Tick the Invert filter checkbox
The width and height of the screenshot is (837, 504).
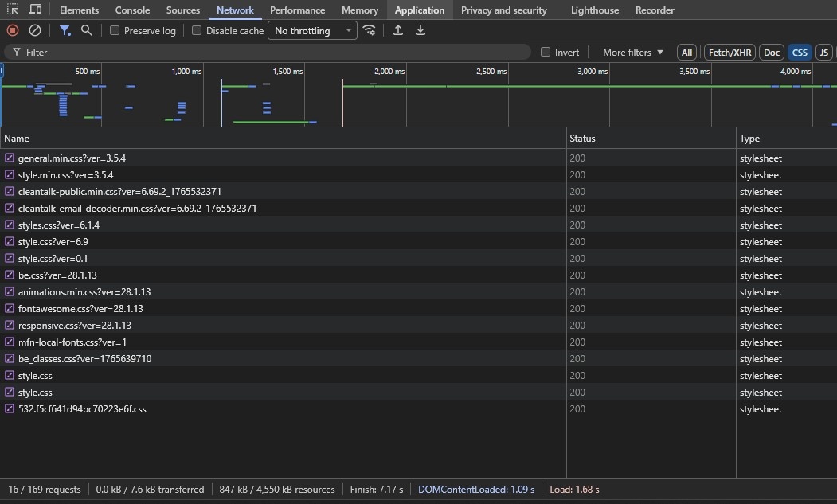click(x=546, y=52)
